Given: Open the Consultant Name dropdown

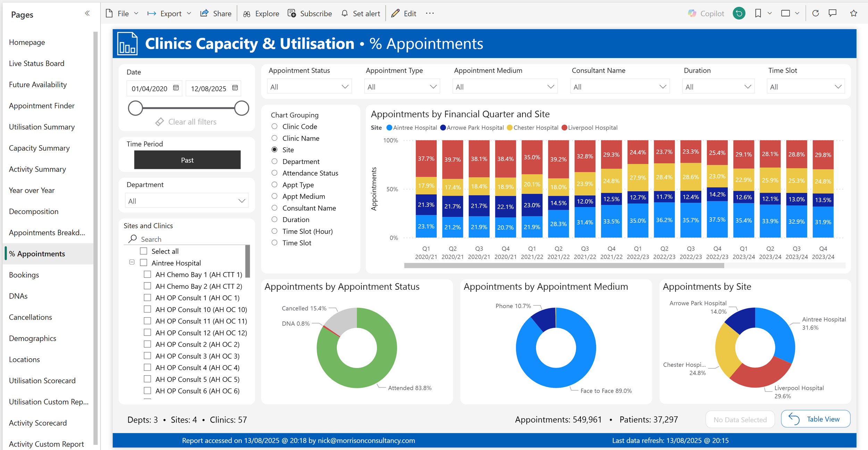Looking at the screenshot, I should tap(619, 87).
